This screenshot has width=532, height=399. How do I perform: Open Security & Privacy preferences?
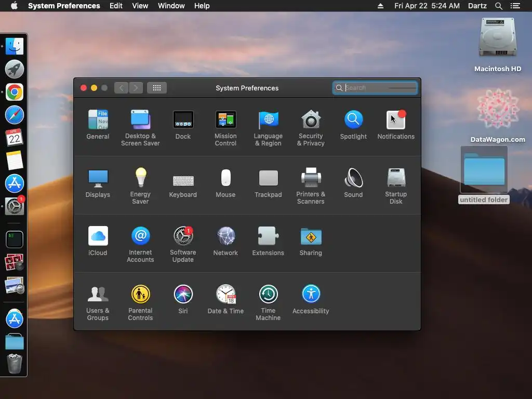311,128
